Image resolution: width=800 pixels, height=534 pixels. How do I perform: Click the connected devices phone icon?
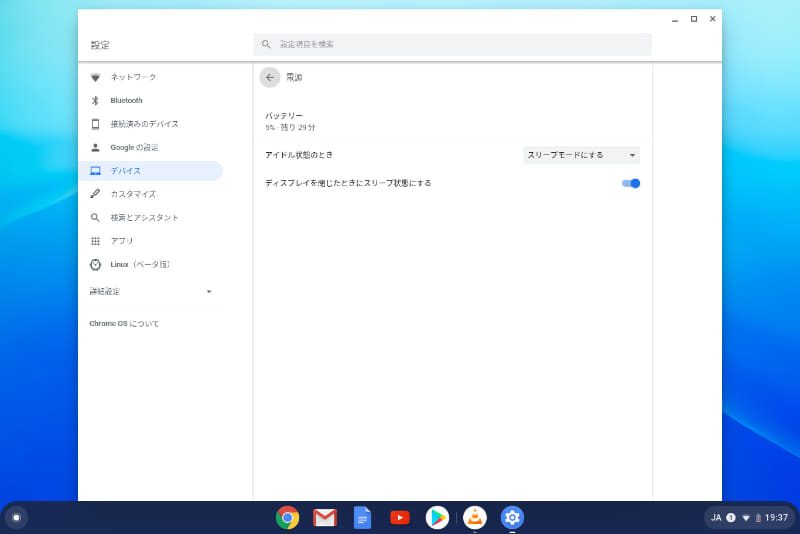pos(95,124)
